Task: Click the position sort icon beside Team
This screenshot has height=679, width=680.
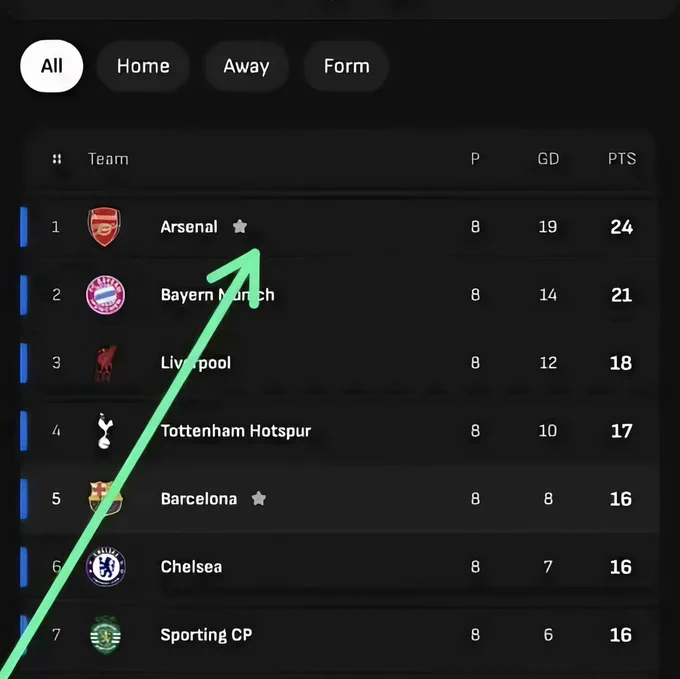Action: tap(57, 159)
